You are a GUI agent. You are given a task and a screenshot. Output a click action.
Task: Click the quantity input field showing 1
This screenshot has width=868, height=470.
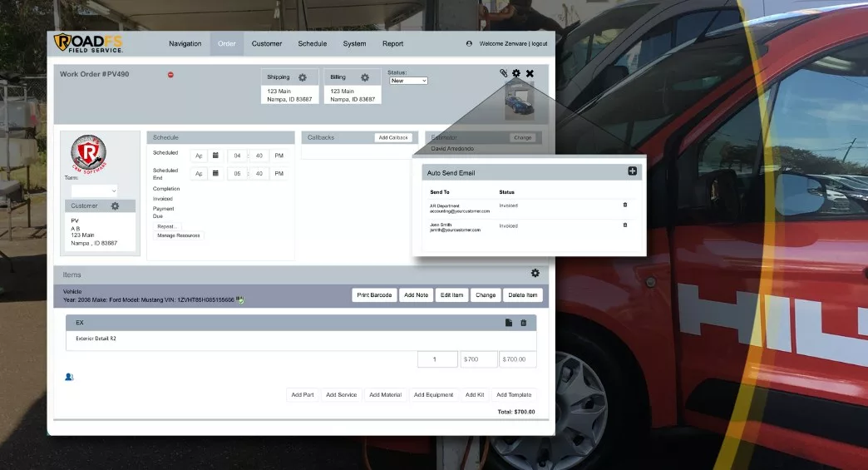437,359
